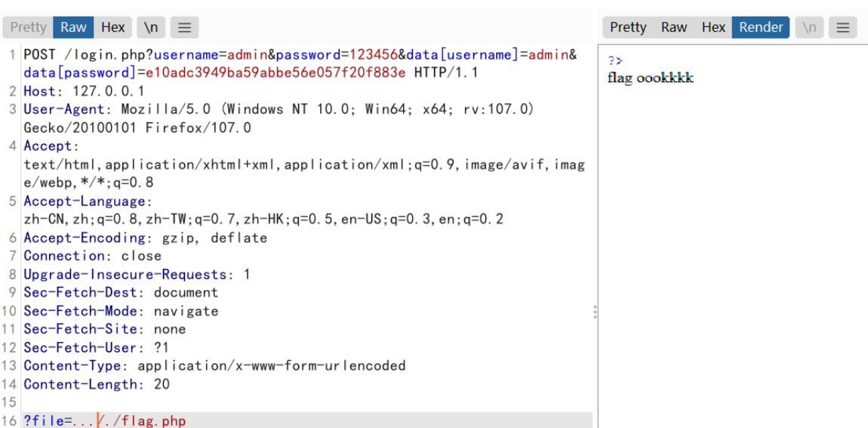
Task: Open the response hamburger options menu
Action: [842, 27]
